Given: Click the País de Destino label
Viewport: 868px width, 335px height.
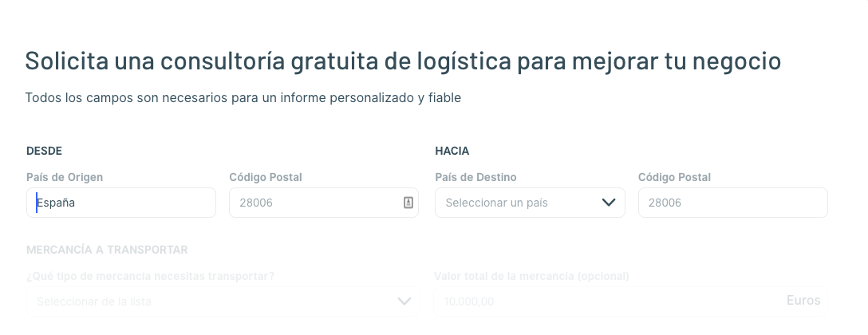Looking at the screenshot, I should [475, 177].
